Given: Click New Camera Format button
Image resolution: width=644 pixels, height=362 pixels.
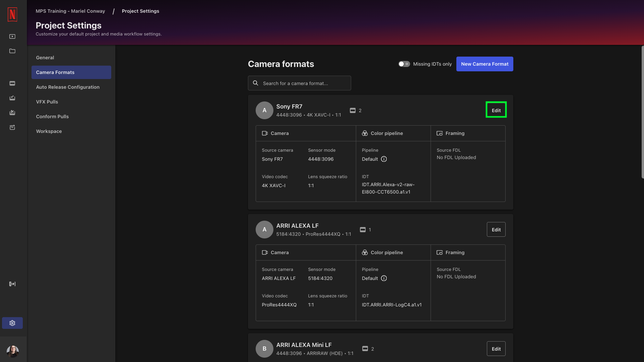Looking at the screenshot, I should click(485, 64).
